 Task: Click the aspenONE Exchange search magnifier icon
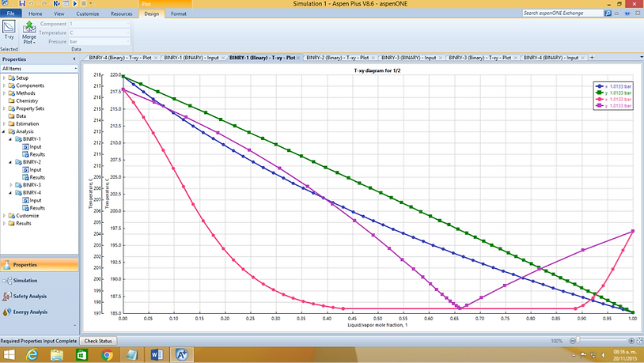coord(608,13)
